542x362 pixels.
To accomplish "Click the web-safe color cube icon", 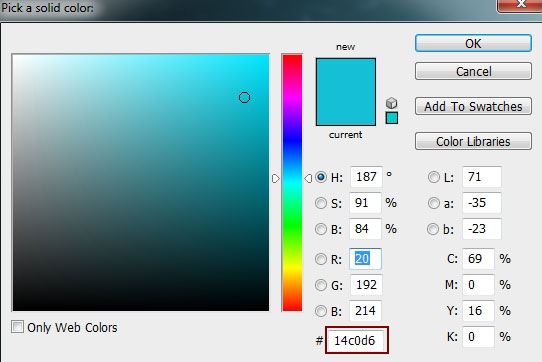I will click(391, 103).
